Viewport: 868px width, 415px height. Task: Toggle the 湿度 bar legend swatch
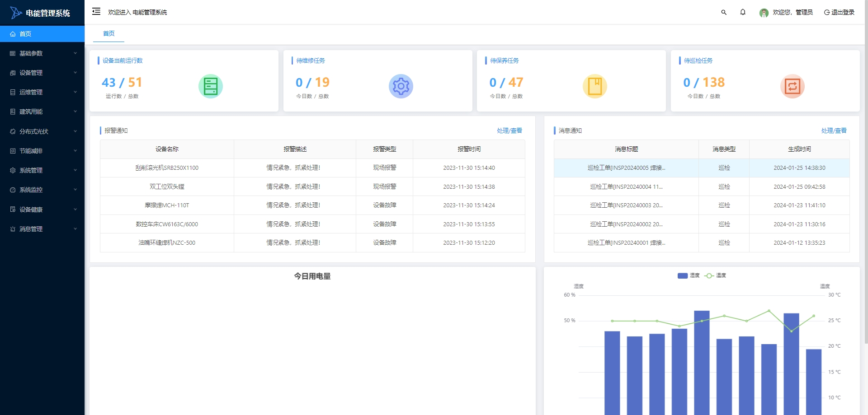click(x=683, y=275)
